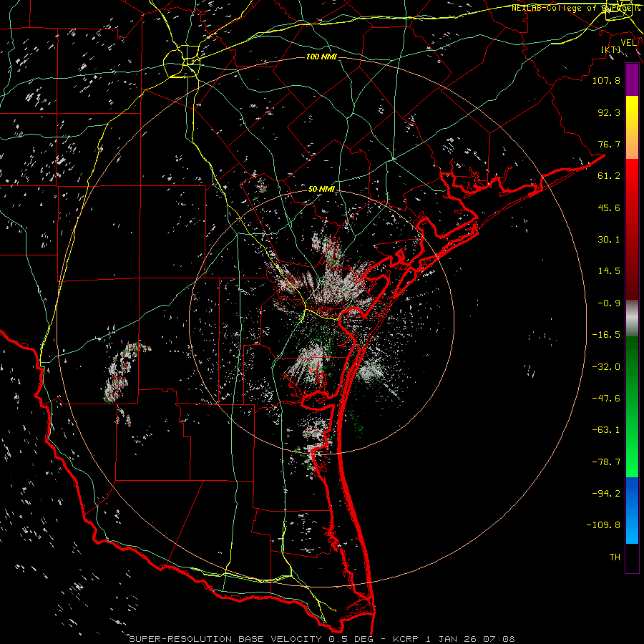Click the 50 NMI range ring label
This screenshot has width=644, height=644.
[321, 190]
